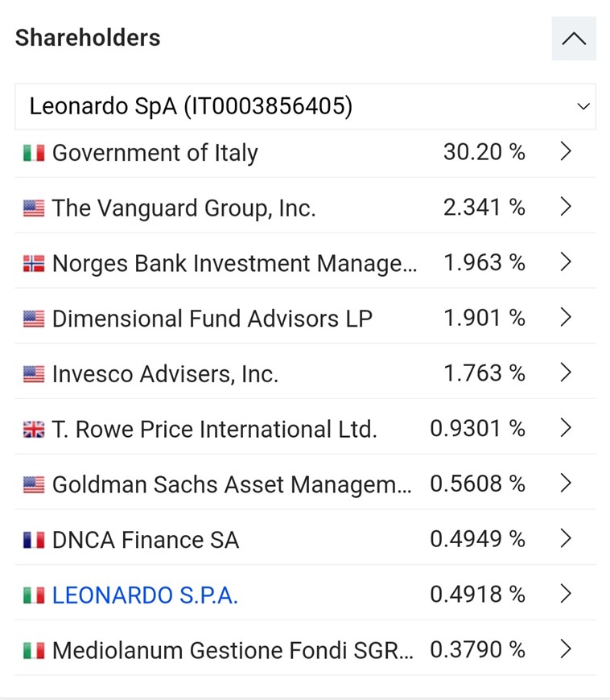The image size is (610, 700).
Task: Click the US flag next to Invesco Advisers
Action: click(34, 374)
